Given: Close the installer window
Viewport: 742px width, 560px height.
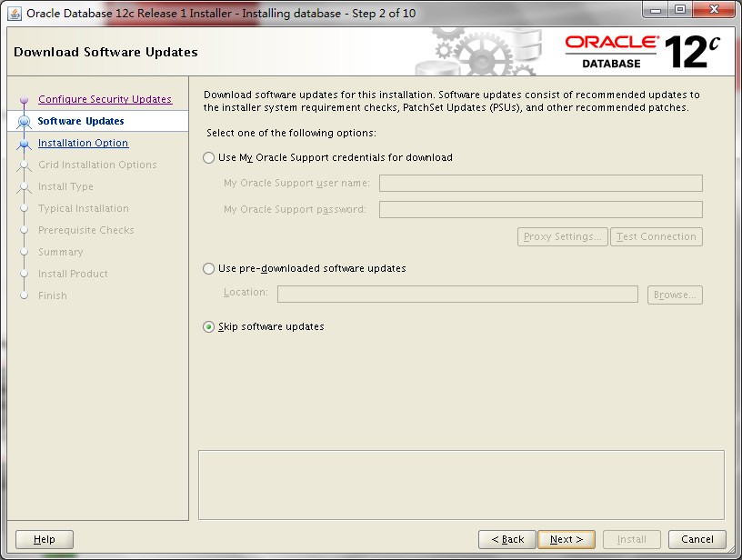Looking at the screenshot, I should pyautogui.click(x=715, y=10).
